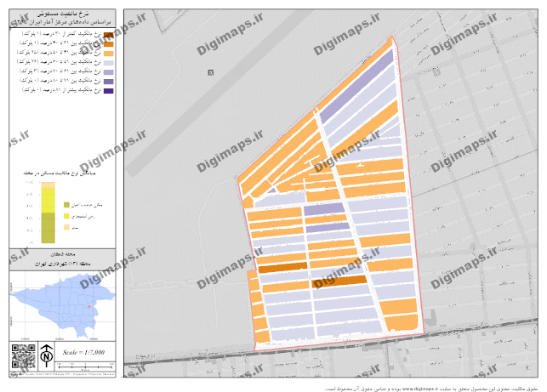Click the bar chart title above the stacked bar
This screenshot has height=392, width=547.
(60, 173)
